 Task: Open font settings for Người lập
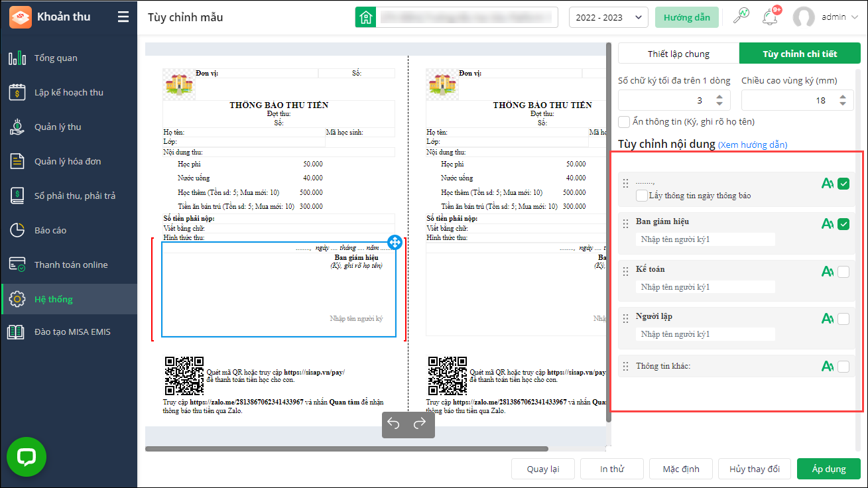pos(827,319)
